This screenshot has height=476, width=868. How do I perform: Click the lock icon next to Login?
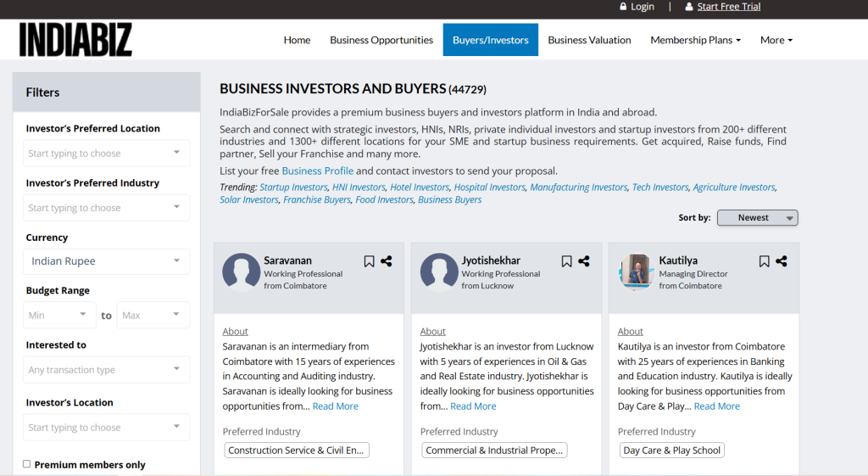tap(623, 7)
